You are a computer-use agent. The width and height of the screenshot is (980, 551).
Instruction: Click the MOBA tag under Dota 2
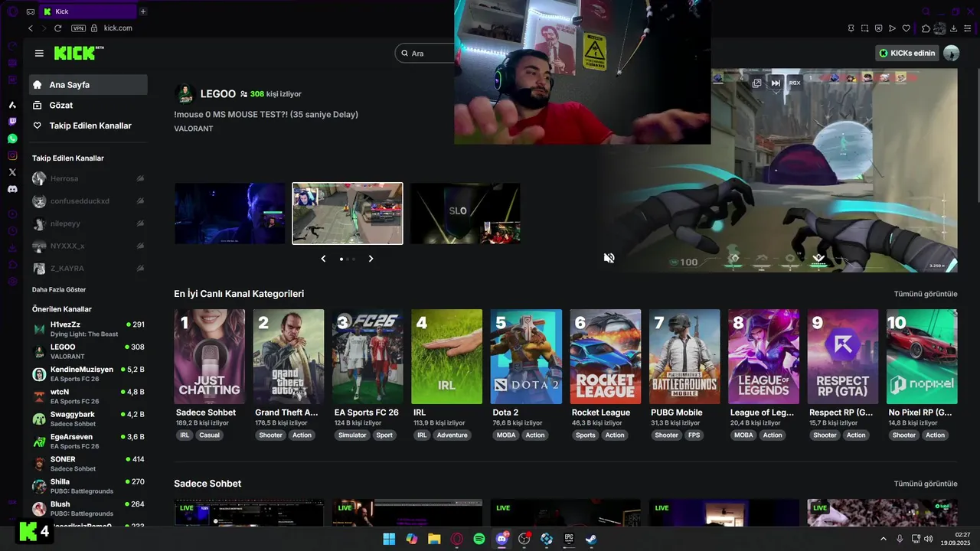pos(506,435)
